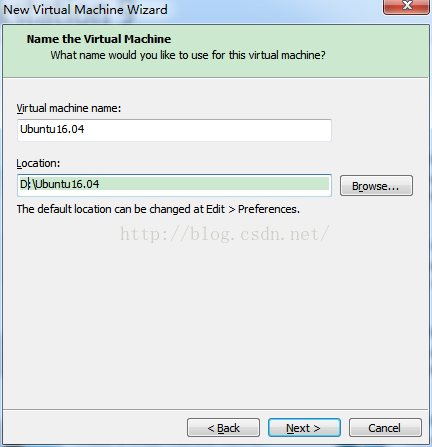Click the 'Name the Virtual Machine' heading
Viewport: 432px width, 447px height.
[99, 39]
